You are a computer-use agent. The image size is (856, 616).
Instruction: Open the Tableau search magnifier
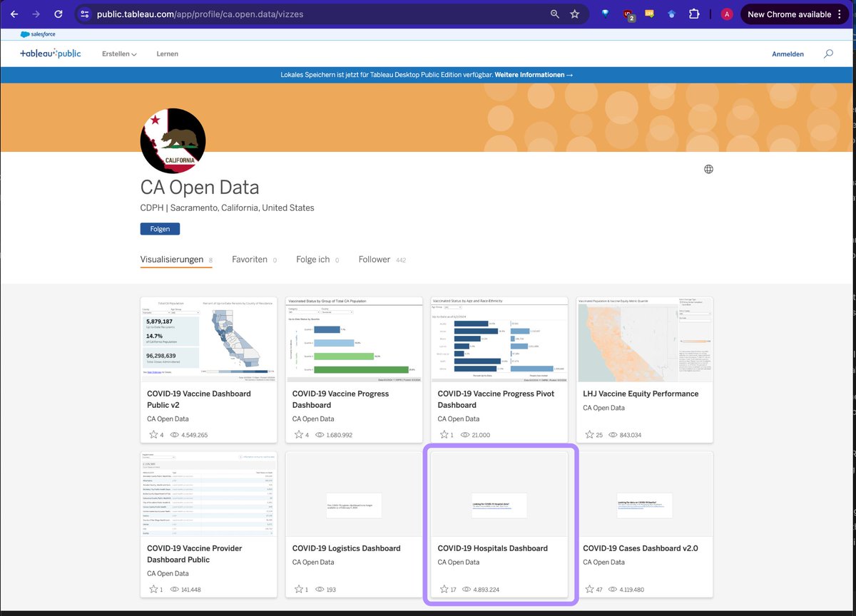tap(828, 53)
